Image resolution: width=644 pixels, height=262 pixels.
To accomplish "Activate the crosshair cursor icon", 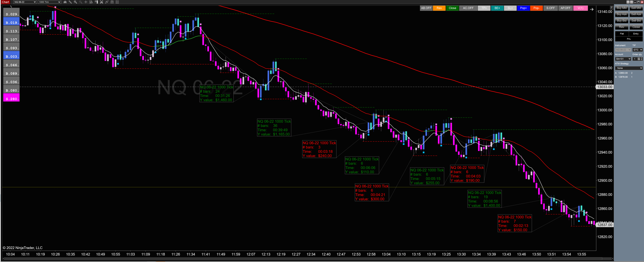I will [x=86, y=2].
